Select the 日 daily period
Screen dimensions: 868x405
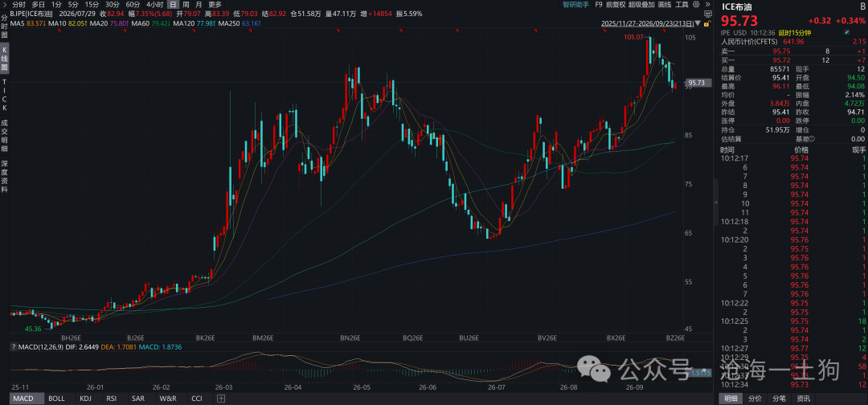[x=173, y=4]
